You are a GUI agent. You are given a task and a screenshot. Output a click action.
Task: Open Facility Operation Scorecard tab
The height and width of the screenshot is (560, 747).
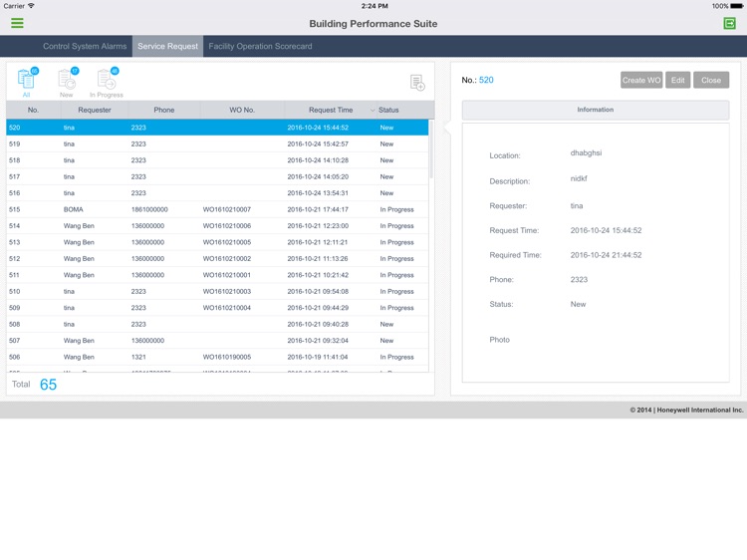(x=260, y=46)
